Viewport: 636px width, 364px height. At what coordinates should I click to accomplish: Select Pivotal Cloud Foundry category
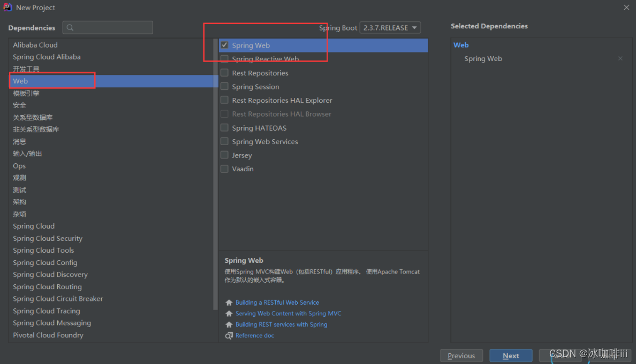[x=111, y=335]
